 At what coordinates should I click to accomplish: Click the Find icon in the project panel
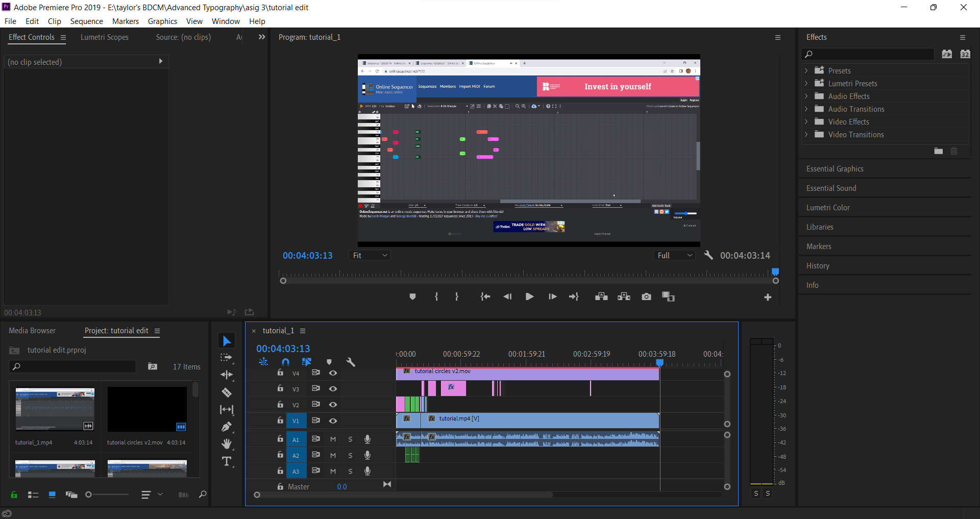203,495
